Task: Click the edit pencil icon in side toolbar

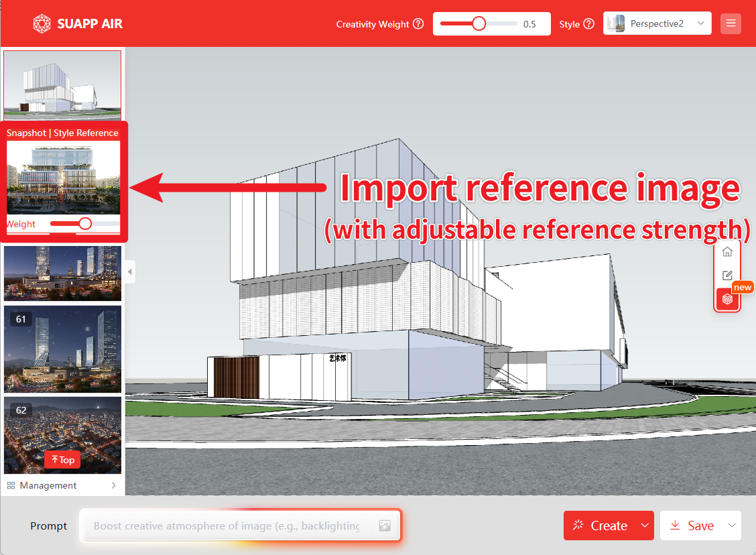Action: tap(727, 275)
